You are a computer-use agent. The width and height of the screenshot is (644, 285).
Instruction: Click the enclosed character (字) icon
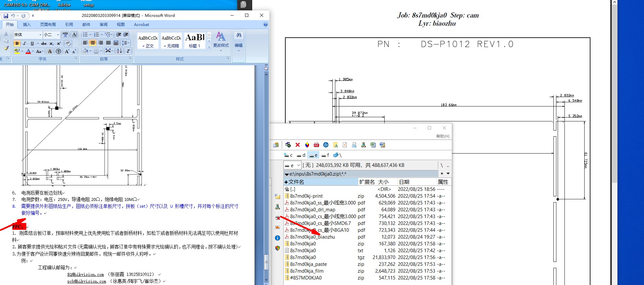58,51
